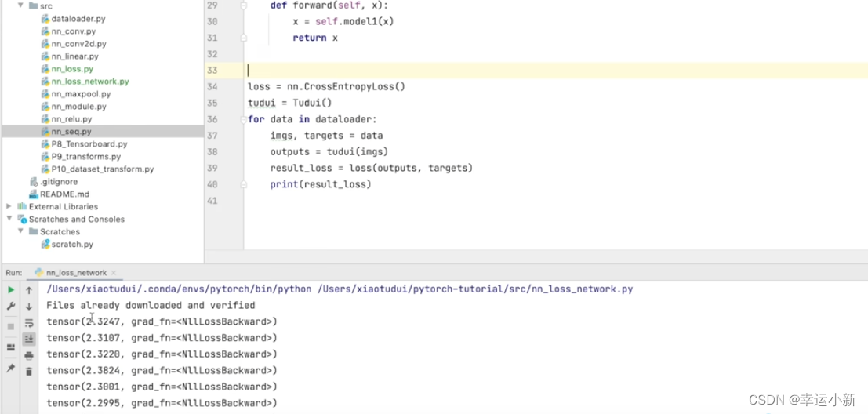The width and height of the screenshot is (868, 414).
Task: Click the Scratches and Consoles icon
Action: pyautogui.click(x=22, y=220)
